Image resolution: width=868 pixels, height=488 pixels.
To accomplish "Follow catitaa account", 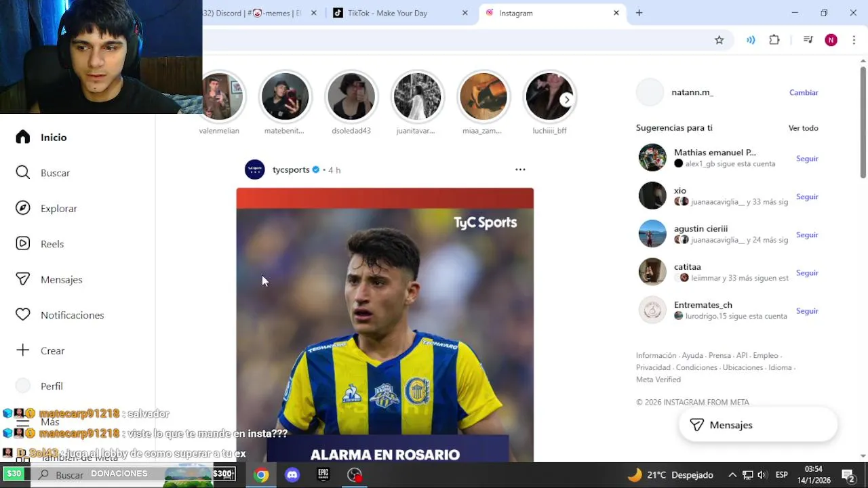I will (807, 272).
